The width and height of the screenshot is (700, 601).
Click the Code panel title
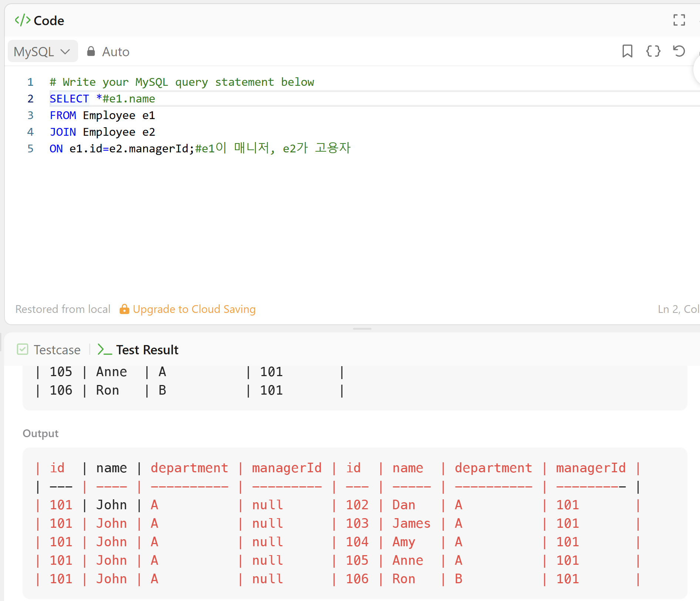tap(49, 20)
